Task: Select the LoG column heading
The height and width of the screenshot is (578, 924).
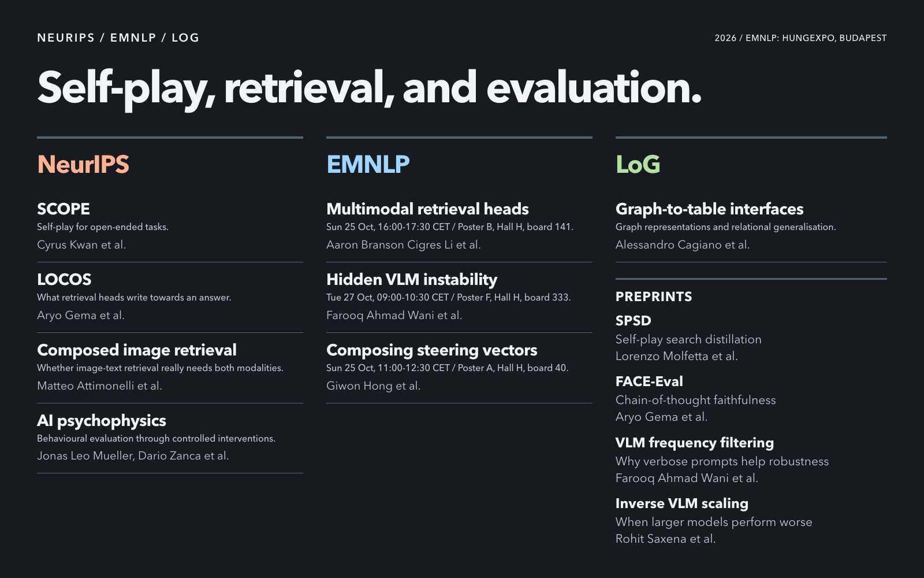Action: pos(638,164)
